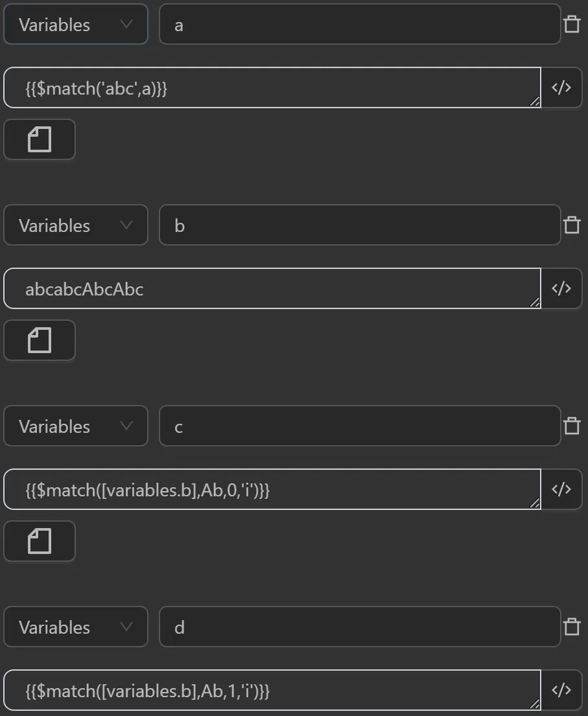
Task: Focus the name field containing 'a'
Action: pos(360,25)
